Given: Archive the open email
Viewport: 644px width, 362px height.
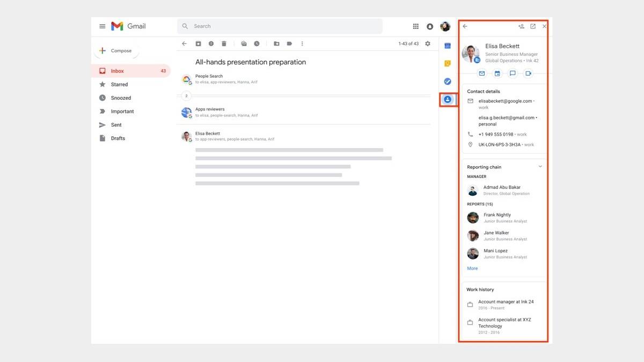Looking at the screenshot, I should 198,43.
